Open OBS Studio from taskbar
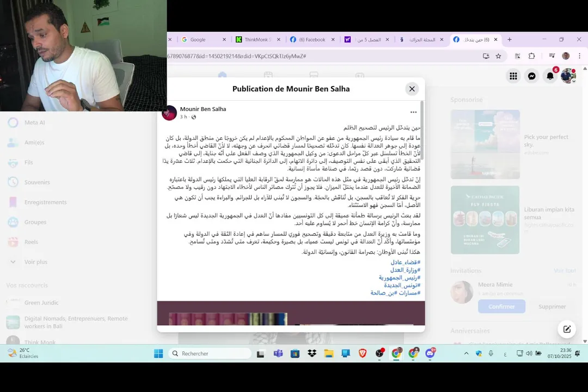 (x=379, y=353)
